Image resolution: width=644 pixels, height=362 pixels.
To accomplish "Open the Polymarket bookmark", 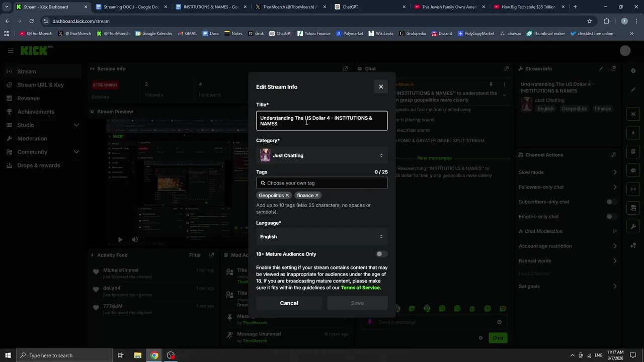I will [350, 34].
